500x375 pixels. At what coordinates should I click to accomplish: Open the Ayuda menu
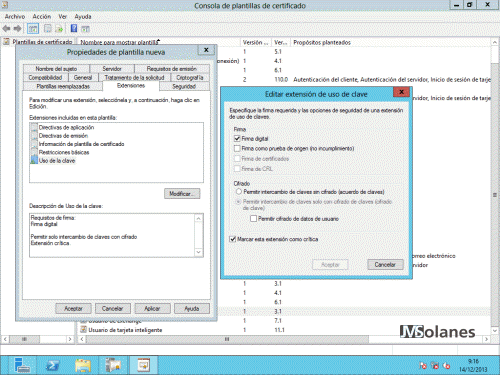tap(83, 16)
